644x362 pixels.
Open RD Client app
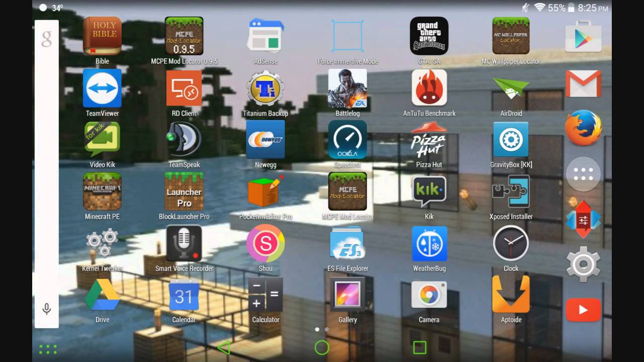point(184,88)
